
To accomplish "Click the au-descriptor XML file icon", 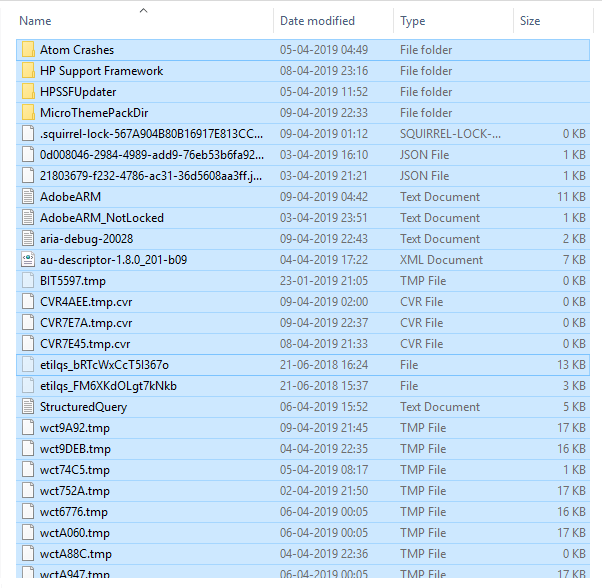I will pyautogui.click(x=28, y=259).
